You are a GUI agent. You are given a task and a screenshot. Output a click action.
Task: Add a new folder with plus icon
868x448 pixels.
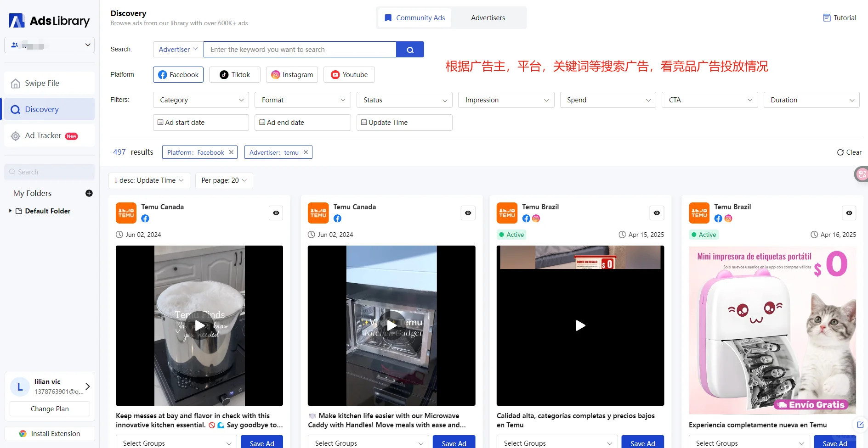pyautogui.click(x=89, y=193)
